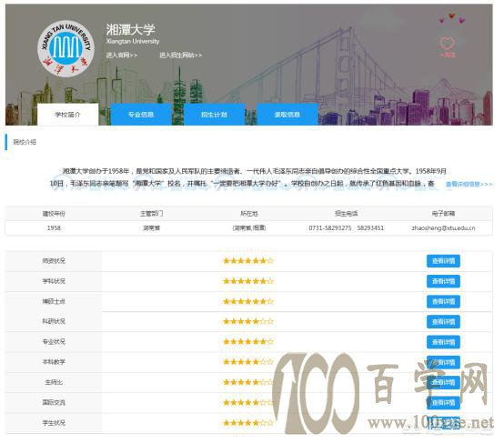Click the 主管部门 column header
The width and height of the screenshot is (504, 444).
click(151, 214)
